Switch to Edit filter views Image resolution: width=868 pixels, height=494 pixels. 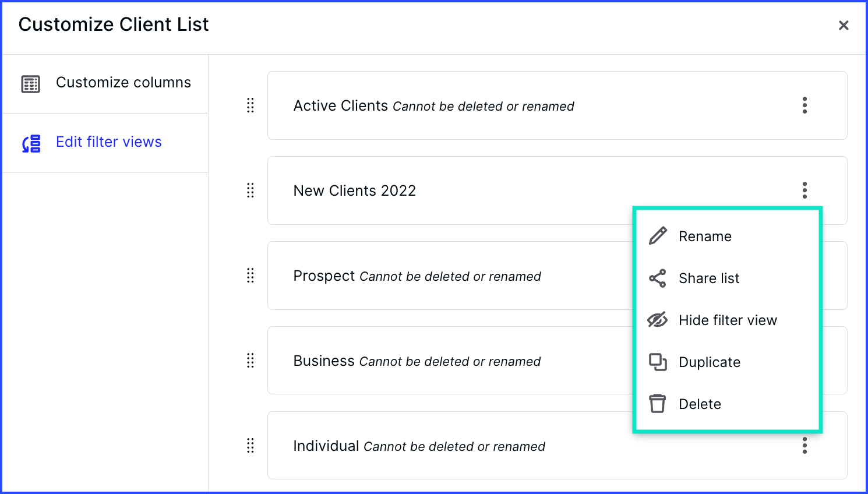point(105,143)
